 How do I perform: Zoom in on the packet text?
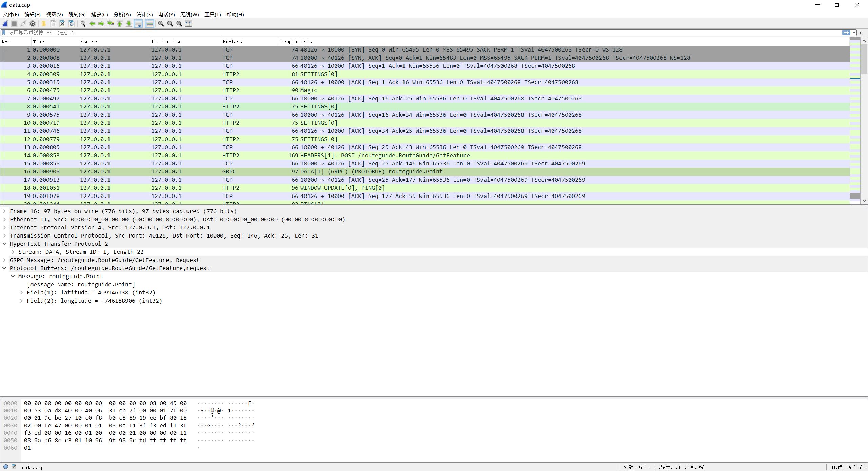click(161, 24)
